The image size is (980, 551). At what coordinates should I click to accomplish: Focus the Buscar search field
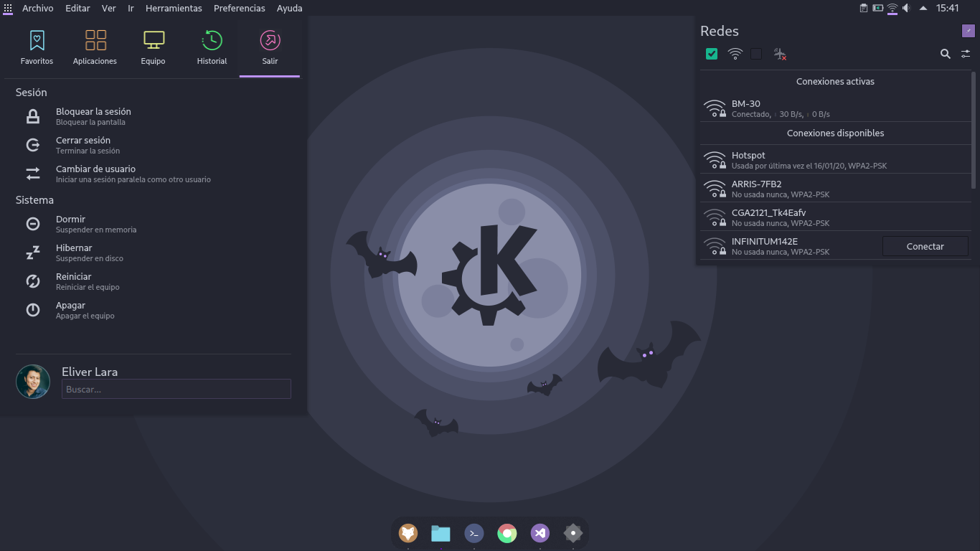[176, 389]
